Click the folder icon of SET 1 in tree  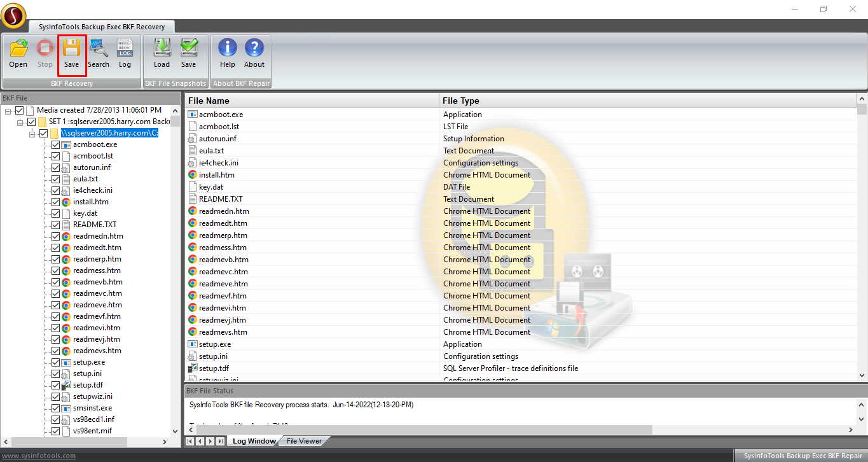pyautogui.click(x=42, y=122)
